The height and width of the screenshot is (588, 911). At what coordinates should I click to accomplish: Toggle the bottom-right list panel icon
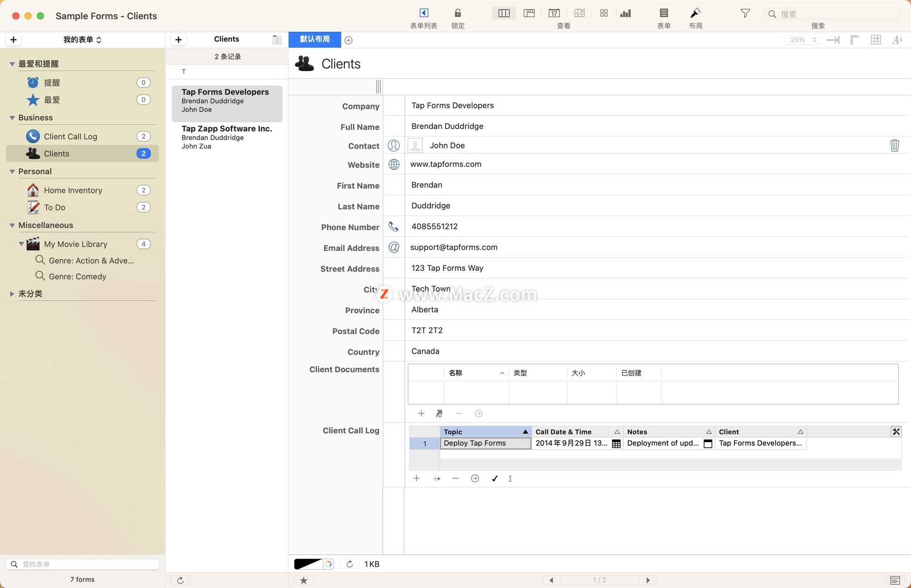(x=895, y=580)
